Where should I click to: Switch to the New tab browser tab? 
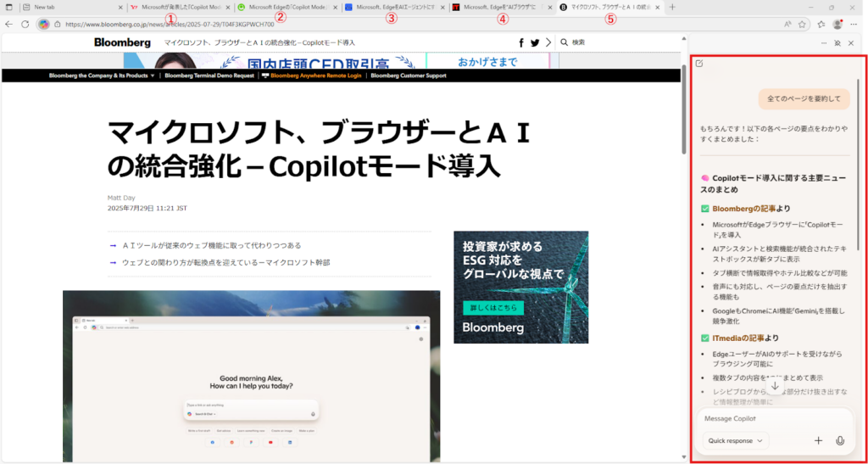pos(72,7)
